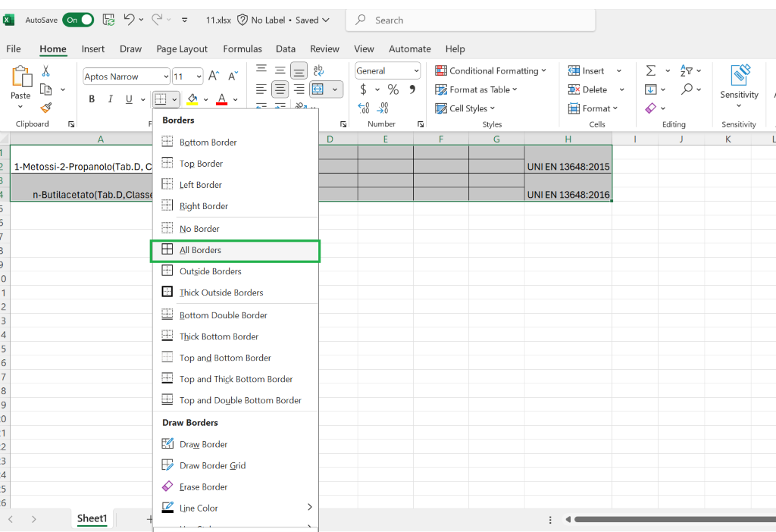Screen dimensions: 776x532
Task: Toggle the AutoSave switch
Action: pos(78,20)
